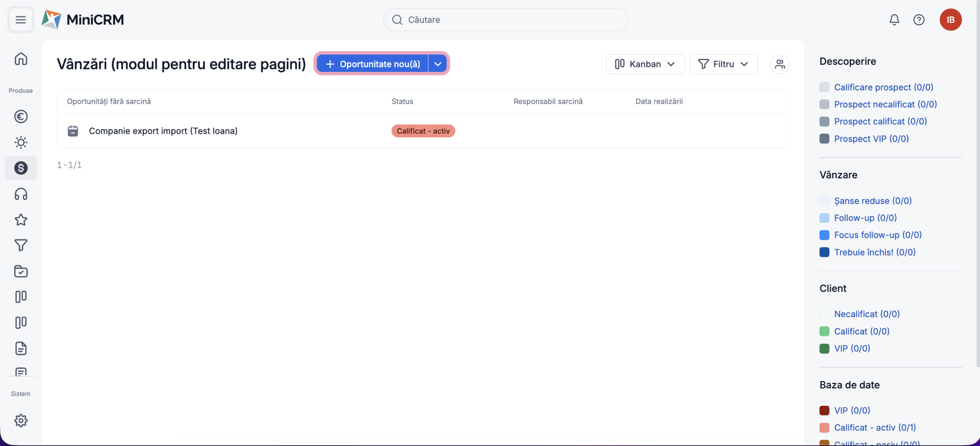Screen dimensions: 980x446
Task: Open the help question mark icon
Action: click(x=919, y=20)
